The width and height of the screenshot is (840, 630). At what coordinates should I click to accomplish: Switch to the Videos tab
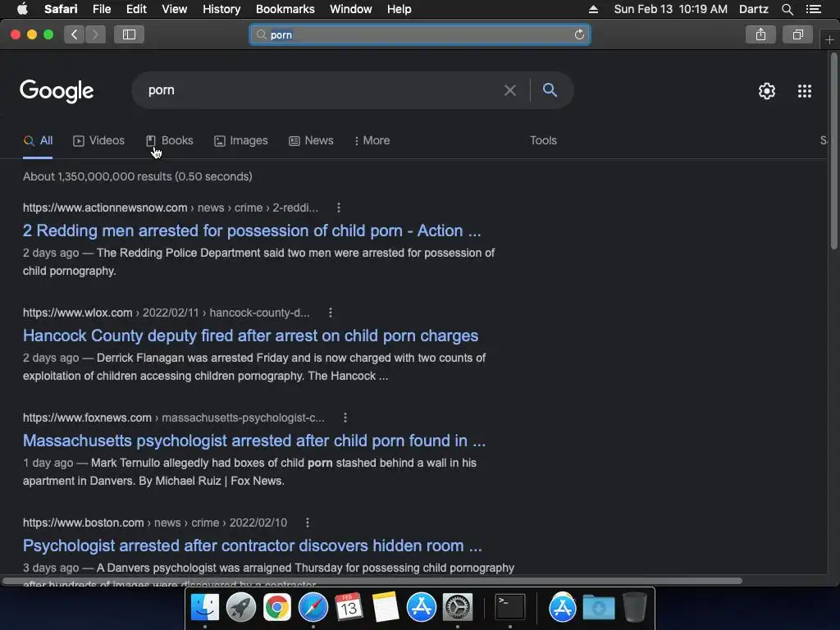[x=98, y=140]
